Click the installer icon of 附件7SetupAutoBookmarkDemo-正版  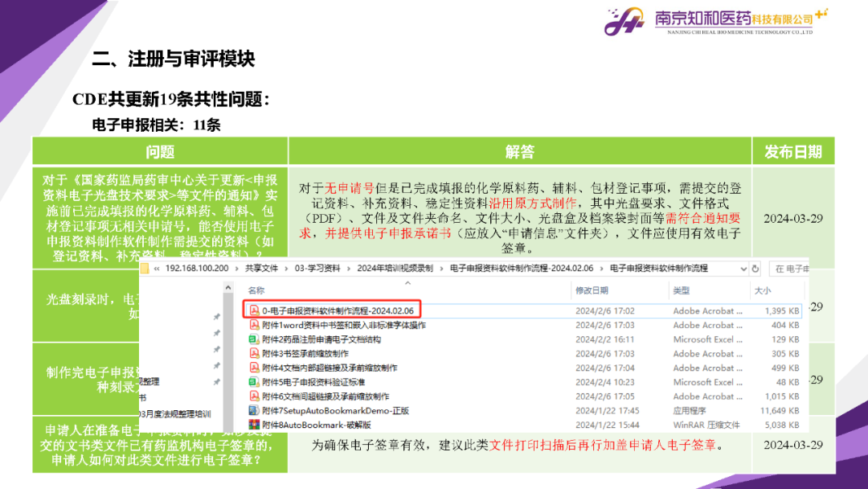pos(253,410)
